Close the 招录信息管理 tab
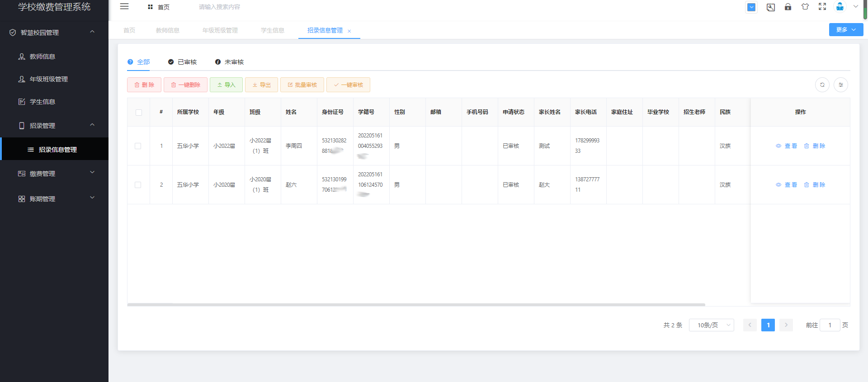This screenshot has height=382, width=868. (x=349, y=31)
